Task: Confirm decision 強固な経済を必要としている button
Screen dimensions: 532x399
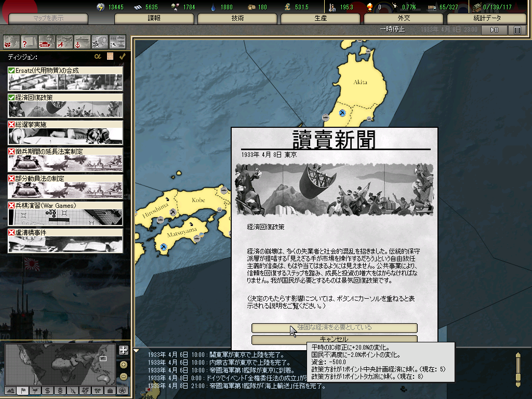Action: (334, 327)
